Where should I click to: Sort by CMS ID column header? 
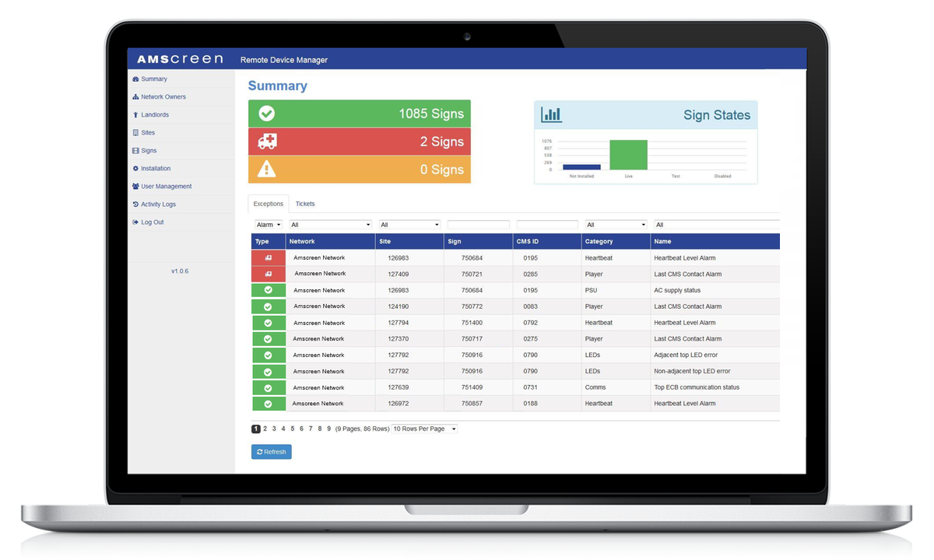[x=547, y=241]
